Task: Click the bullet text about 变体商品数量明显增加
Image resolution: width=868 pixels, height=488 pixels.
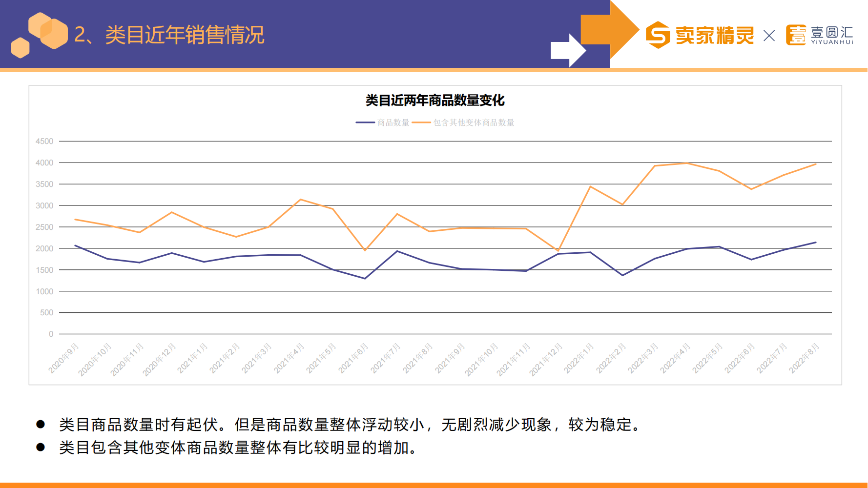Action: coord(238,447)
